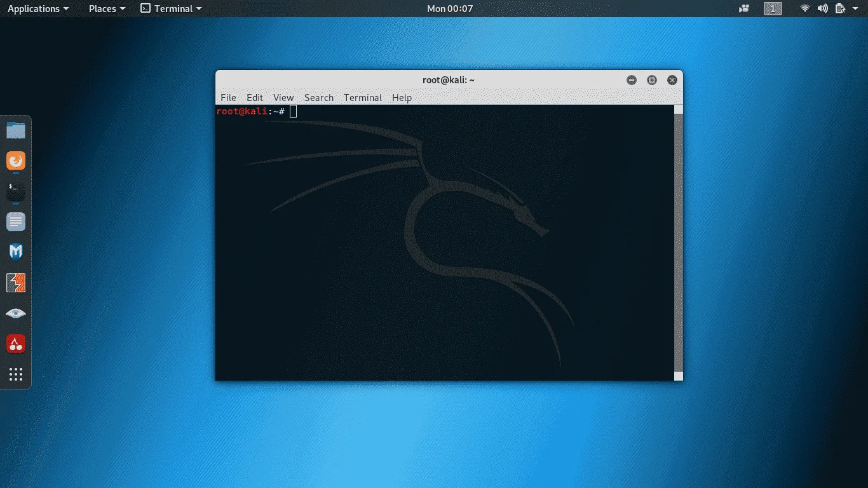Open the Files manager from the dock
Screen dimensions: 868x488
click(16, 131)
